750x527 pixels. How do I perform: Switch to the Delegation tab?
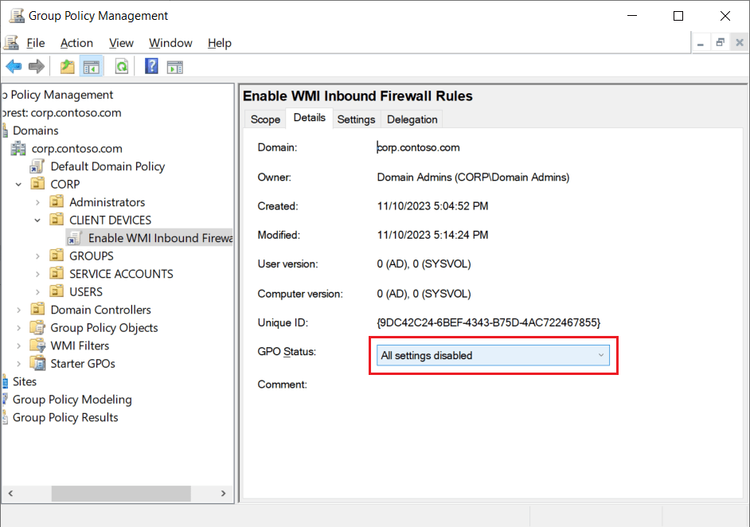click(412, 119)
